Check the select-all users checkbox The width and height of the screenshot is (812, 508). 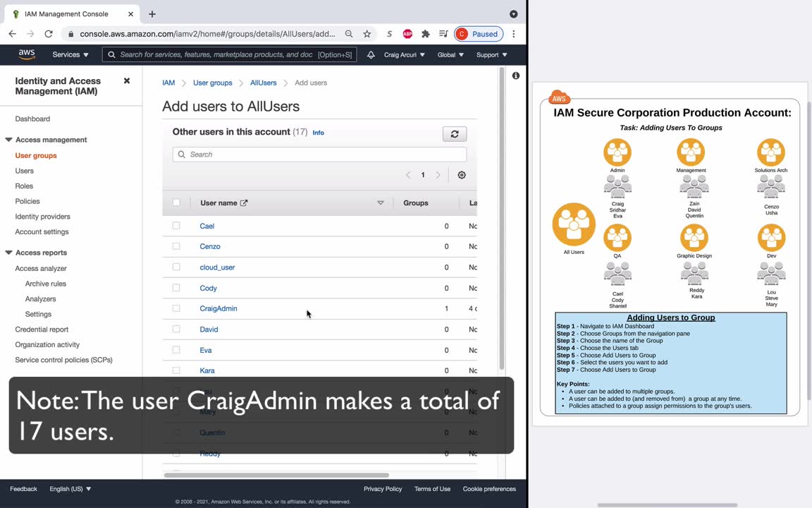point(176,202)
